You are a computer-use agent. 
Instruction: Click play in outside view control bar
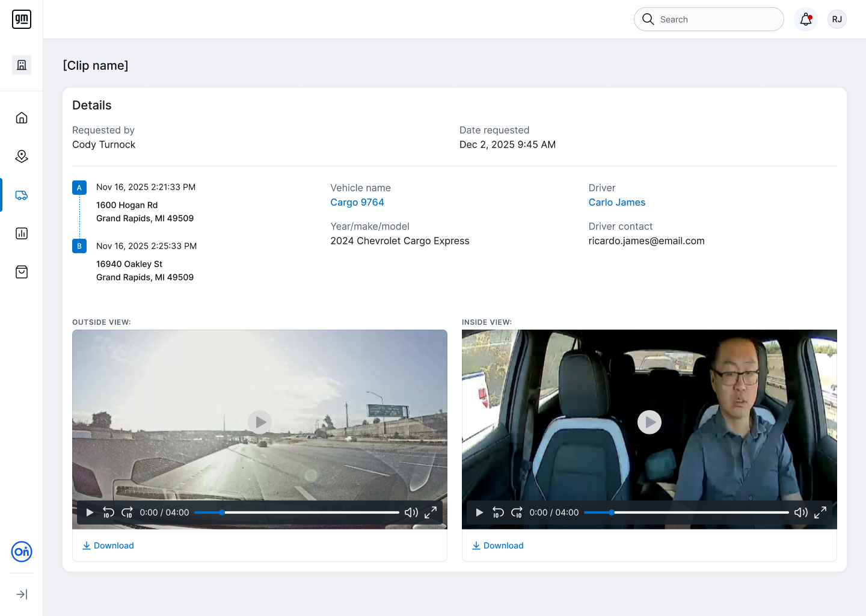(90, 513)
